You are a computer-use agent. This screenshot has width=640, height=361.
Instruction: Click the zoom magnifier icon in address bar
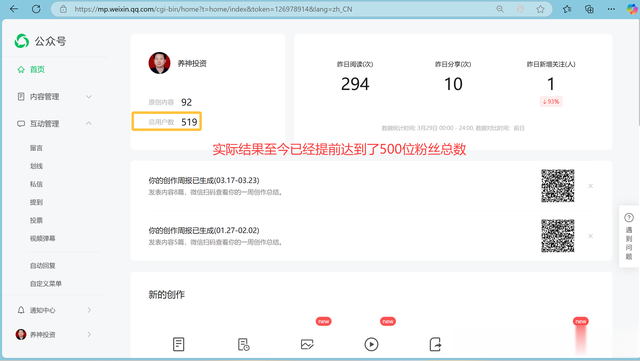(500, 9)
